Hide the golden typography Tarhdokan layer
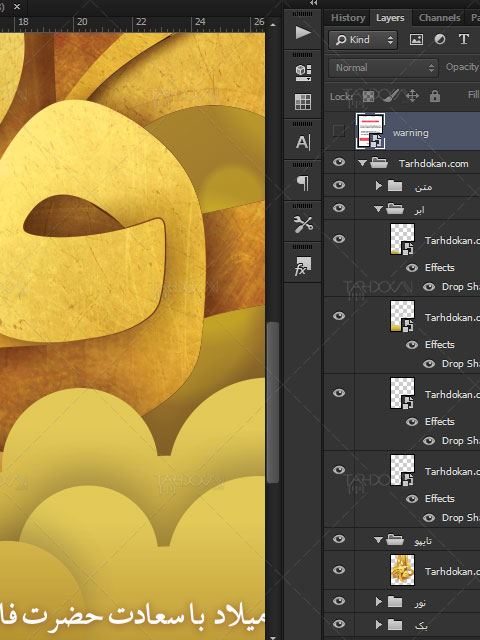The height and width of the screenshot is (640, 480). point(339,570)
